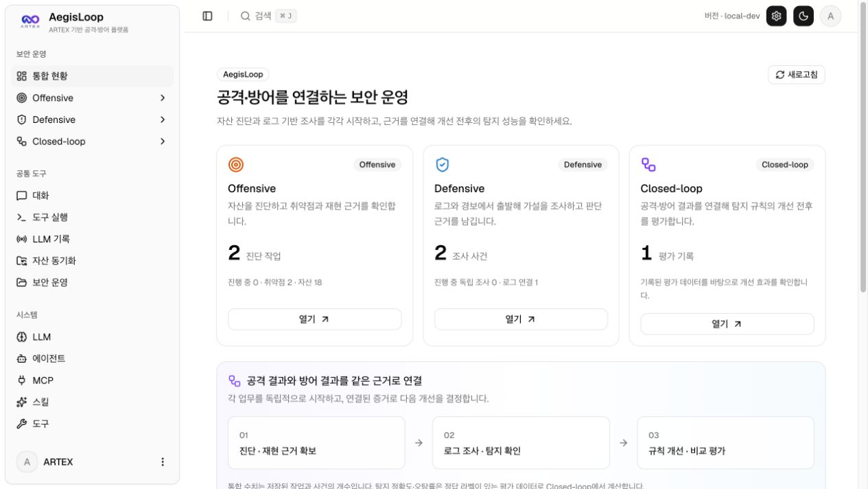The image size is (868, 489).
Task: Click step 03 규칙 개선 · 비교 평가 box
Action: [725, 443]
